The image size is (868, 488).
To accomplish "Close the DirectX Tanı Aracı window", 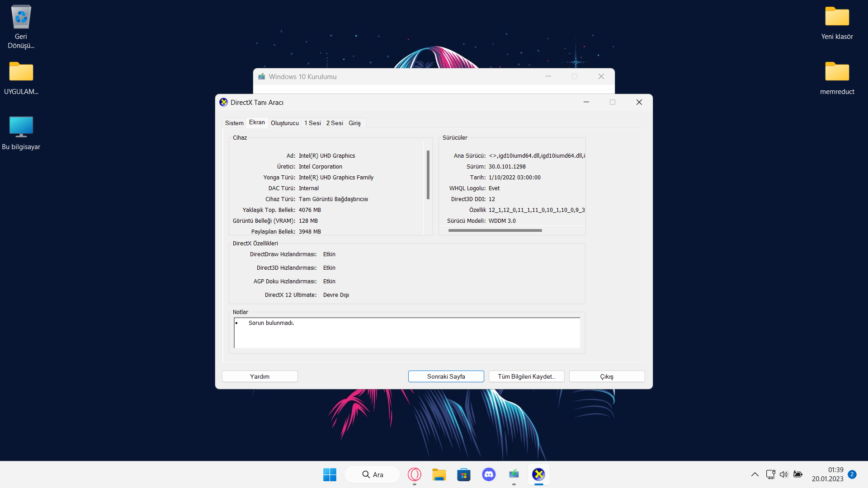I will 639,102.
